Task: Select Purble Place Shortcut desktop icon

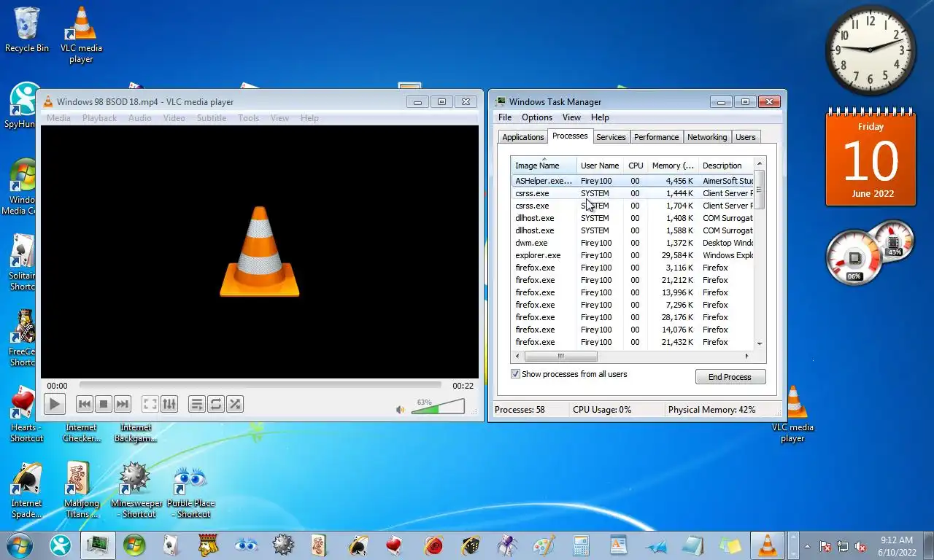Action: click(x=190, y=490)
